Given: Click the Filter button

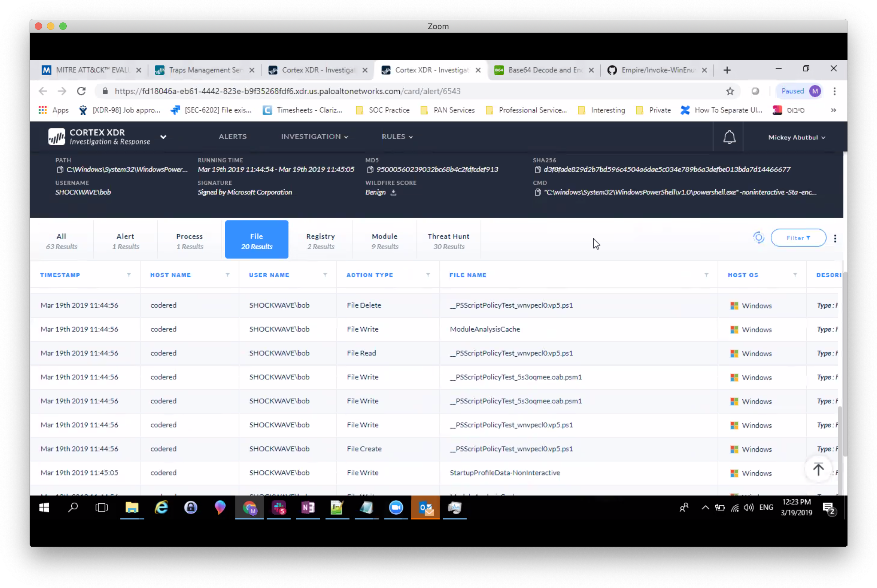Looking at the screenshot, I should point(798,238).
